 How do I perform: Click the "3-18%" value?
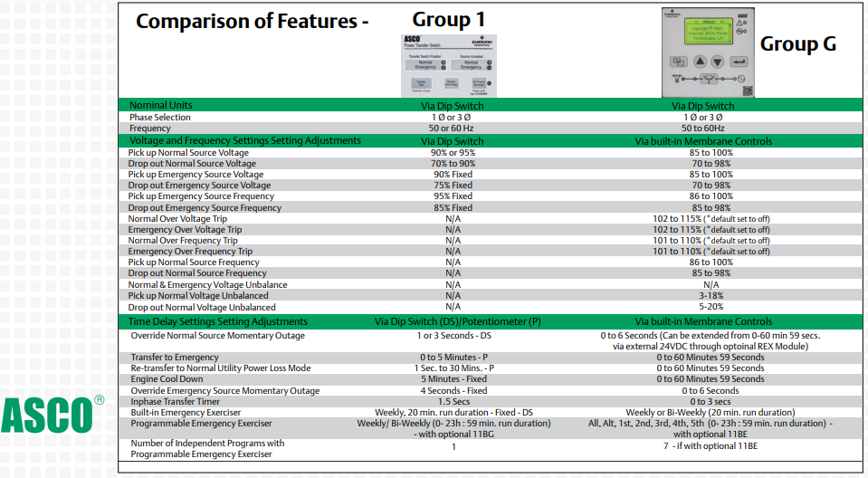pyautogui.click(x=711, y=296)
